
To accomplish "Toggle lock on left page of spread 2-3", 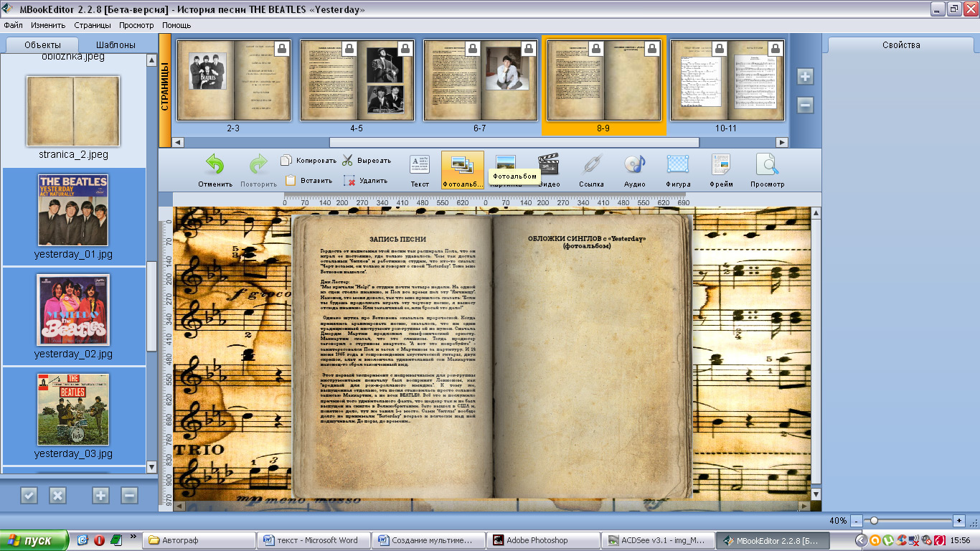I will pos(283,49).
